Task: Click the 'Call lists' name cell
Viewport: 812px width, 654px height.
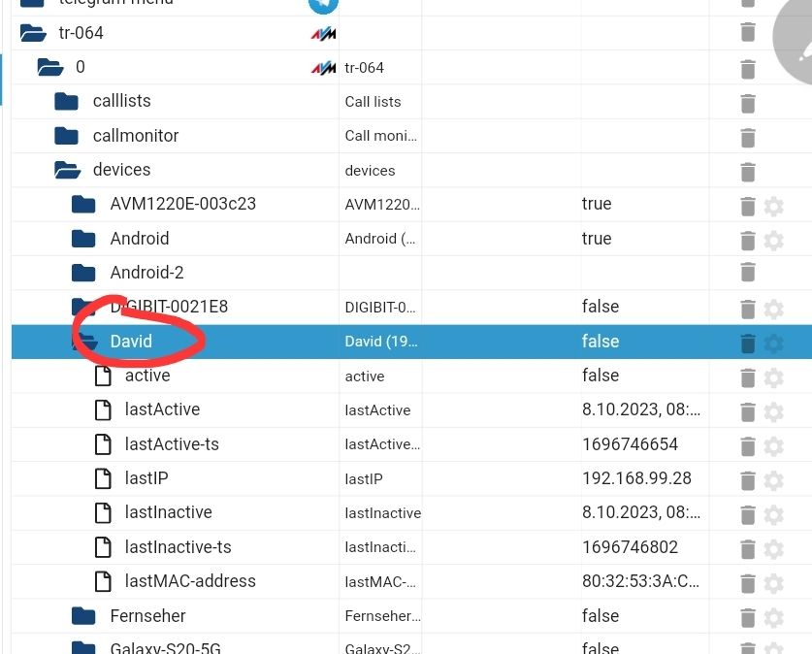Action: (373, 102)
